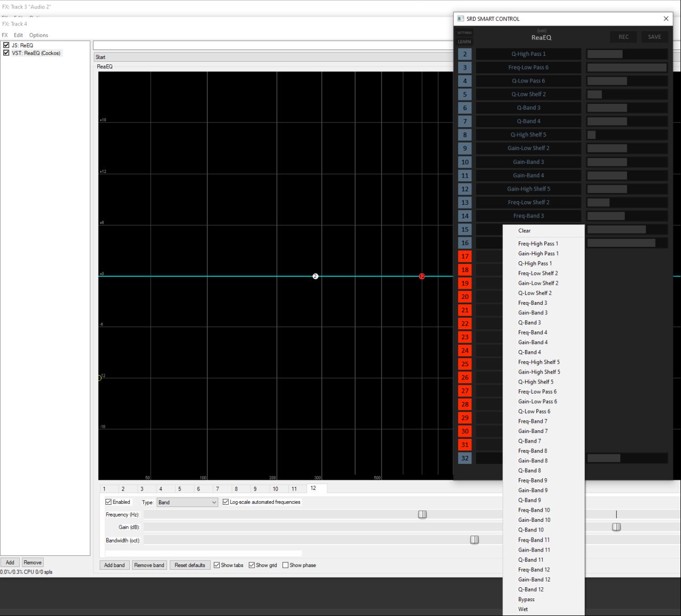Viewport: 681px width, 616px height.
Task: Toggle the band Enabled checkbox
Action: 109,502
